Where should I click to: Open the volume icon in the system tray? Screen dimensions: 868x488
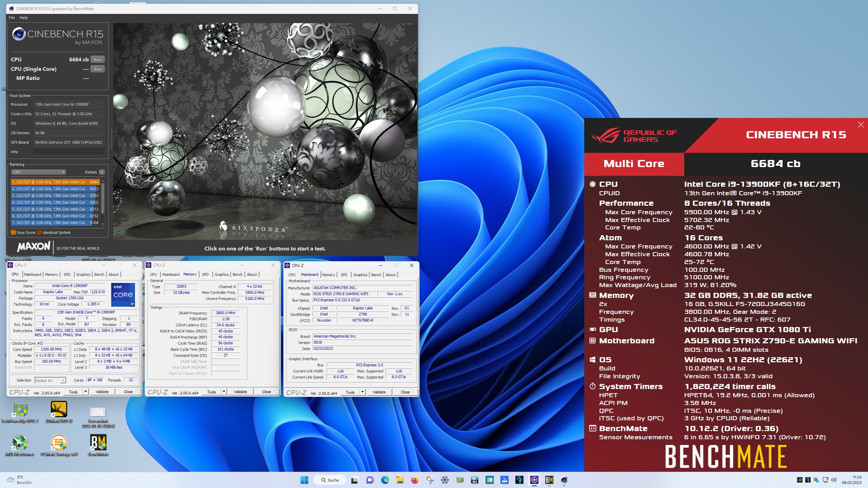click(x=834, y=480)
